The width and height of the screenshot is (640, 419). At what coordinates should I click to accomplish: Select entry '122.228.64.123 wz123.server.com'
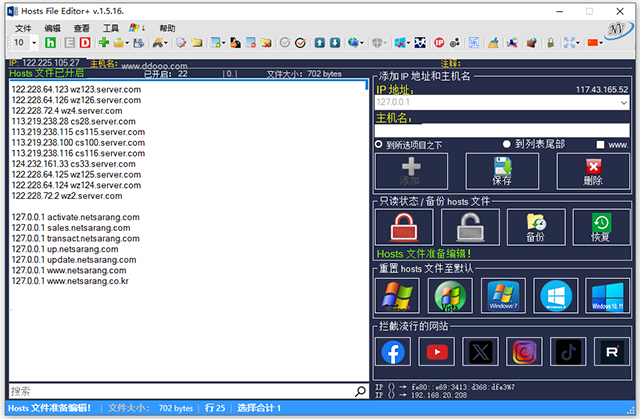pos(76,89)
